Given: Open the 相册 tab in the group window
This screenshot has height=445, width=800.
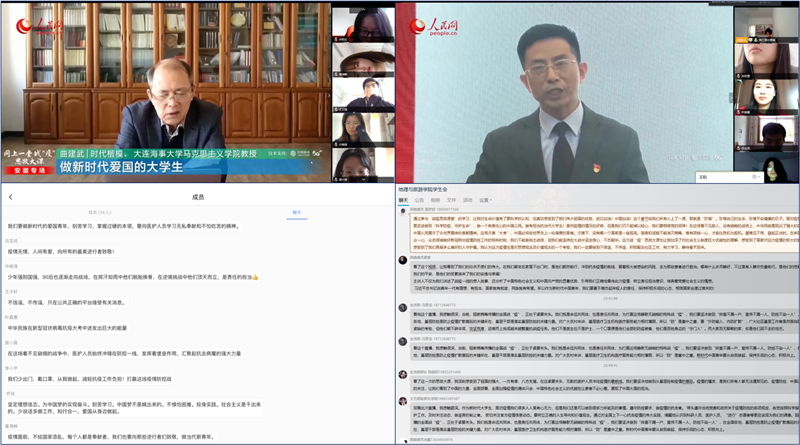Looking at the screenshot, I should tap(436, 199).
